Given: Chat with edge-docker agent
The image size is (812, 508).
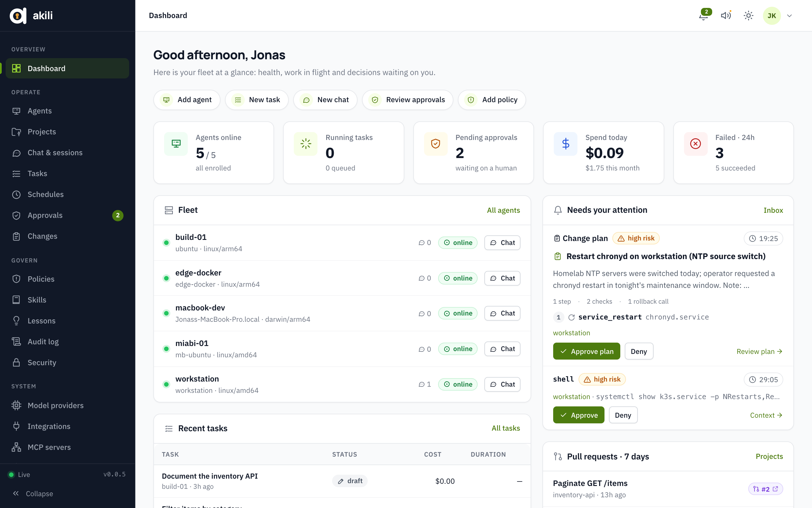Looking at the screenshot, I should 502,278.
